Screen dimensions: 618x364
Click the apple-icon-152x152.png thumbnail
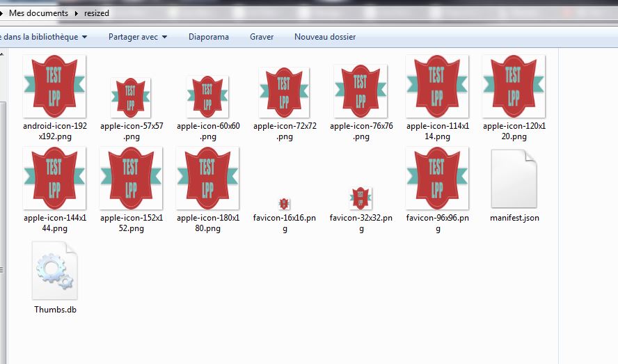coord(131,178)
